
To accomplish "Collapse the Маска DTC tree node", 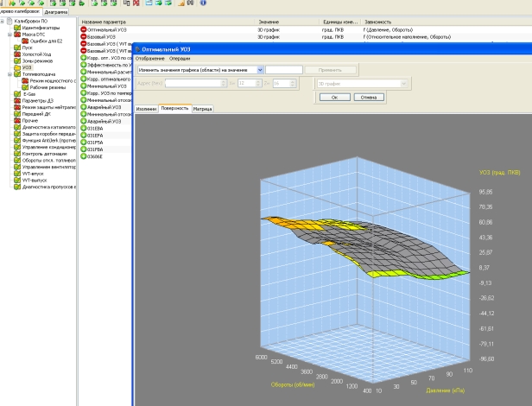I will click(10, 34).
